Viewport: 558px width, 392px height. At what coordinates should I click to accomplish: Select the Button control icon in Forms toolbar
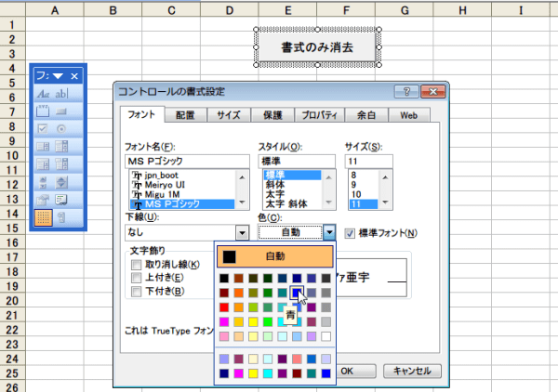click(62, 111)
